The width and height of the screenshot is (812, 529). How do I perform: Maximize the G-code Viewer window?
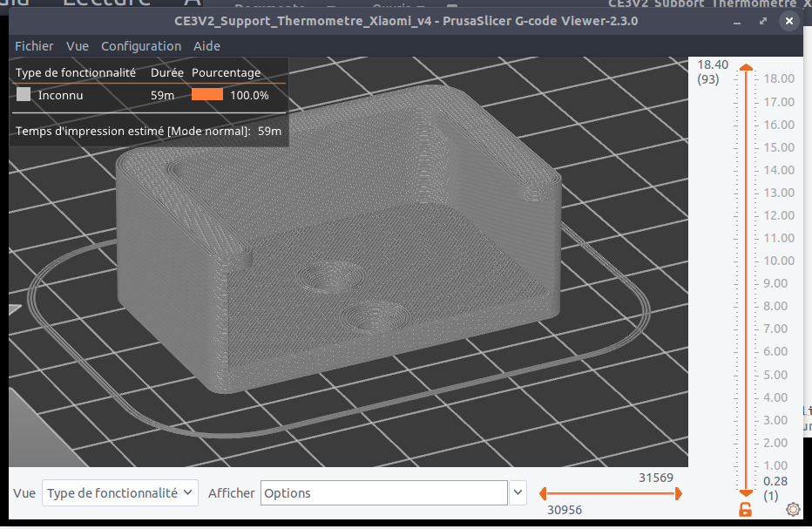pyautogui.click(x=763, y=21)
